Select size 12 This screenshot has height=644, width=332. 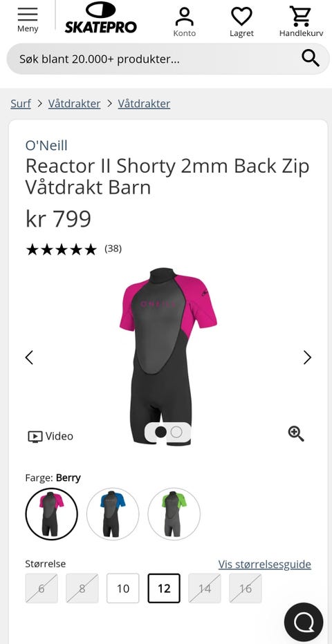(164, 589)
